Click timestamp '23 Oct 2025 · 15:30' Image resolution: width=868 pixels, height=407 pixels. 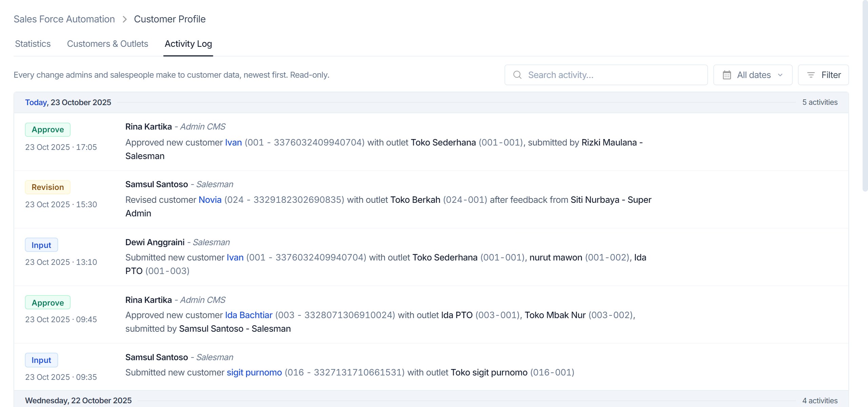(x=61, y=205)
